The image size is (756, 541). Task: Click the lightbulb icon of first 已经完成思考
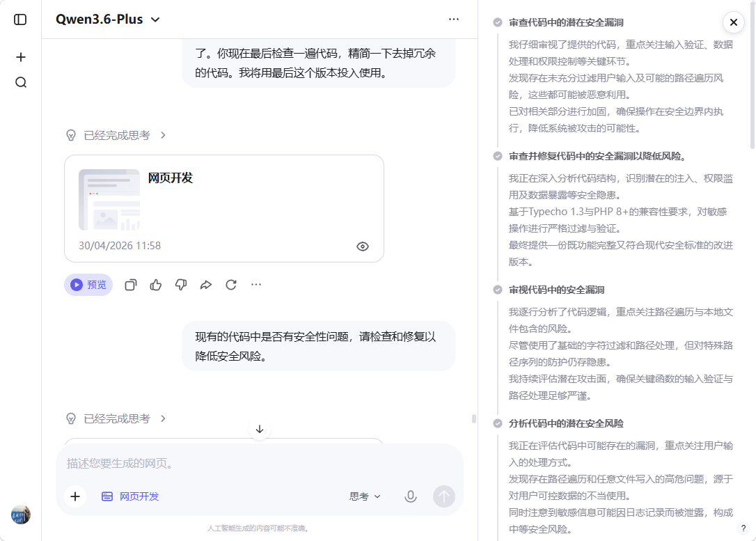(x=71, y=136)
